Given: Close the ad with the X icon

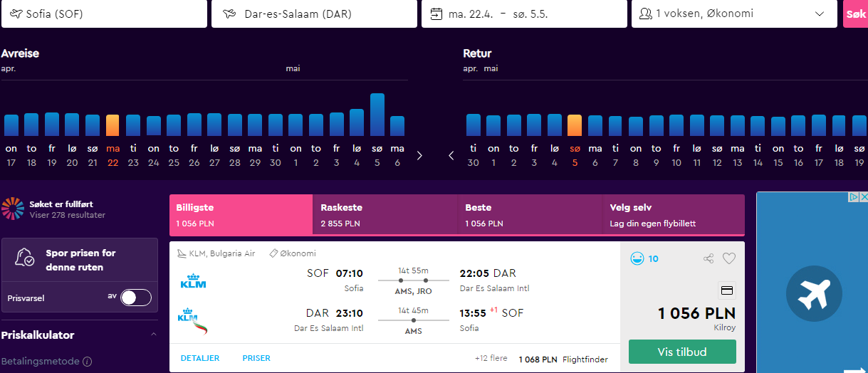Looking at the screenshot, I should [x=864, y=197].
